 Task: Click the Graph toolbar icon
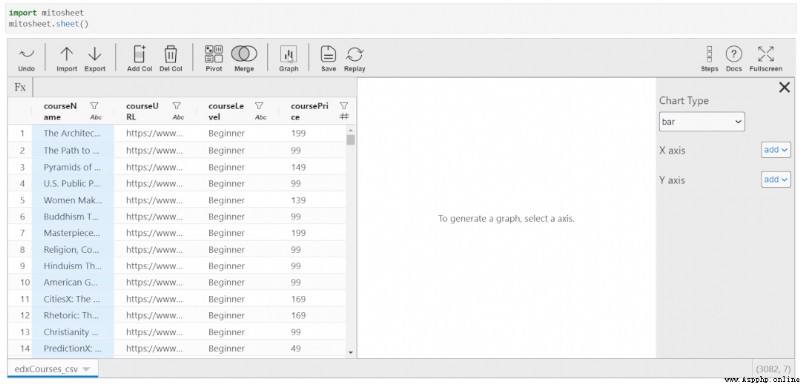coord(288,54)
